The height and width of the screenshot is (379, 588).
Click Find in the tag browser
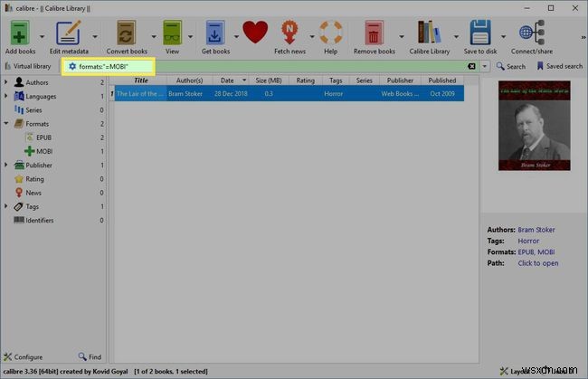click(x=90, y=357)
